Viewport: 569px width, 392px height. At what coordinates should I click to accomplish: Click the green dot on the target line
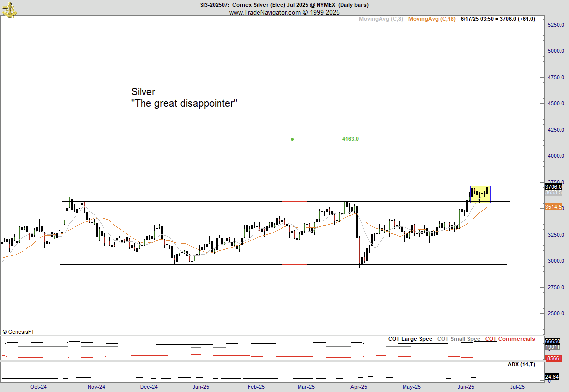pyautogui.click(x=292, y=139)
